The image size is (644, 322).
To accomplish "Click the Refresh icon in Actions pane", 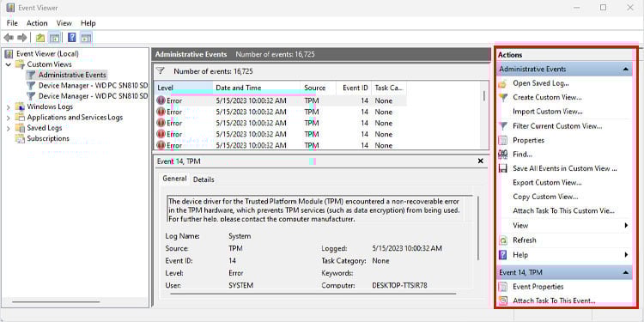I will [502, 240].
